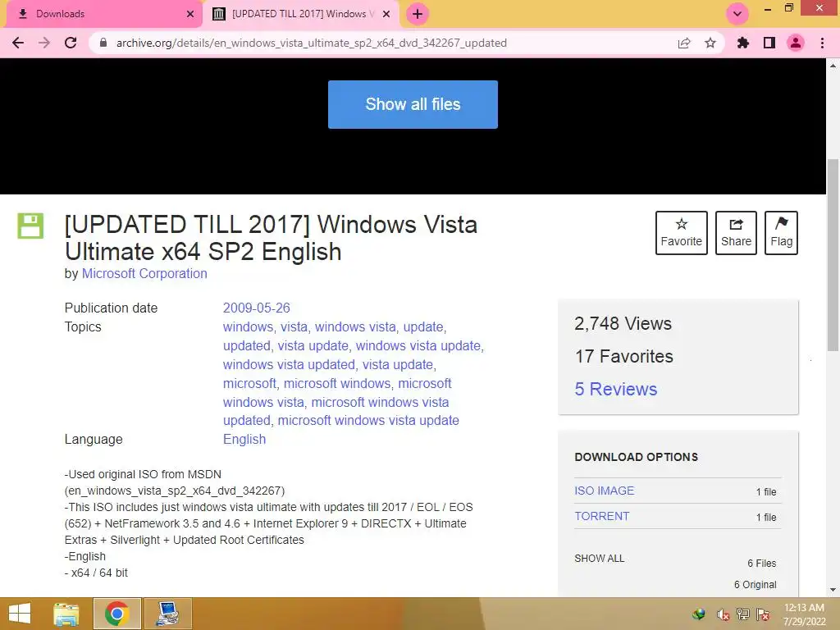Click the DOWNLOAD OPTIONS heading
840x630 pixels.
[636, 457]
